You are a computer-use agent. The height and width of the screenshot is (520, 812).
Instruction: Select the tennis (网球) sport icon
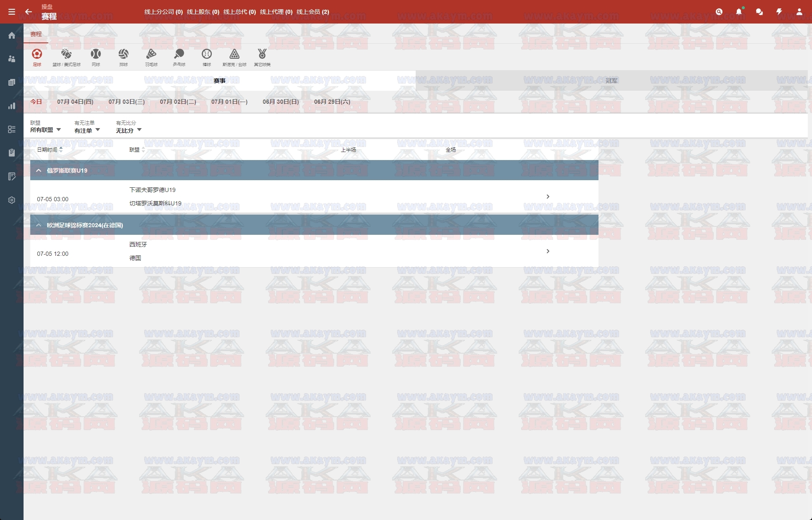point(96,54)
